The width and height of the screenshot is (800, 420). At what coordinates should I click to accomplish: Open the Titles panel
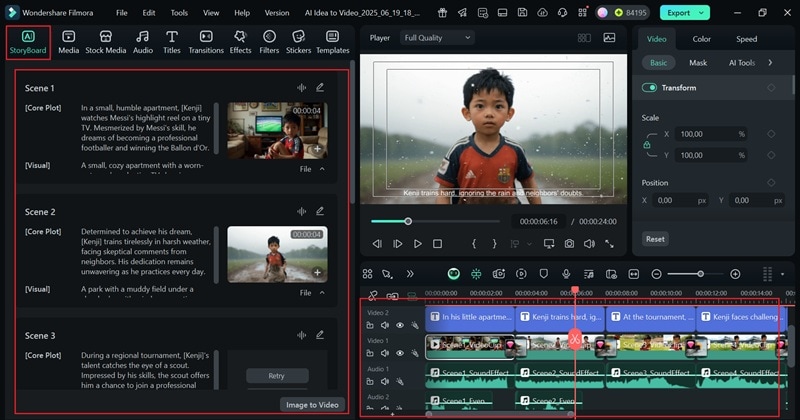171,42
